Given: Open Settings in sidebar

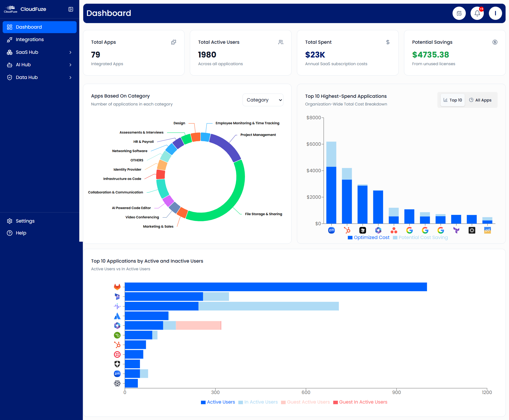Looking at the screenshot, I should [40, 221].
